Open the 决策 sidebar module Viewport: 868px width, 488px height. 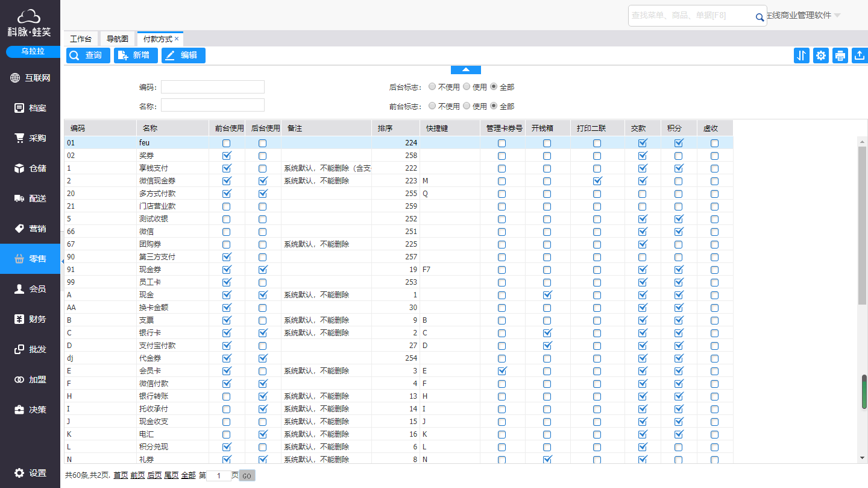click(x=30, y=410)
